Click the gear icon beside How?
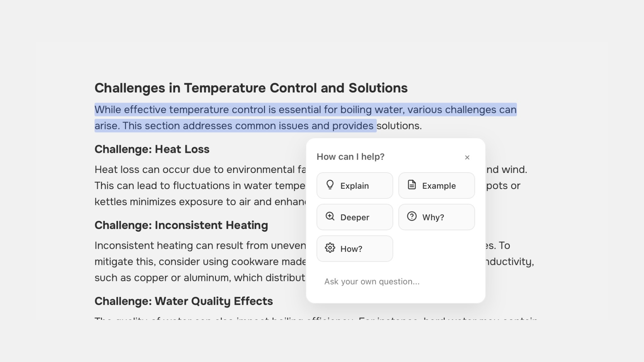 point(330,248)
